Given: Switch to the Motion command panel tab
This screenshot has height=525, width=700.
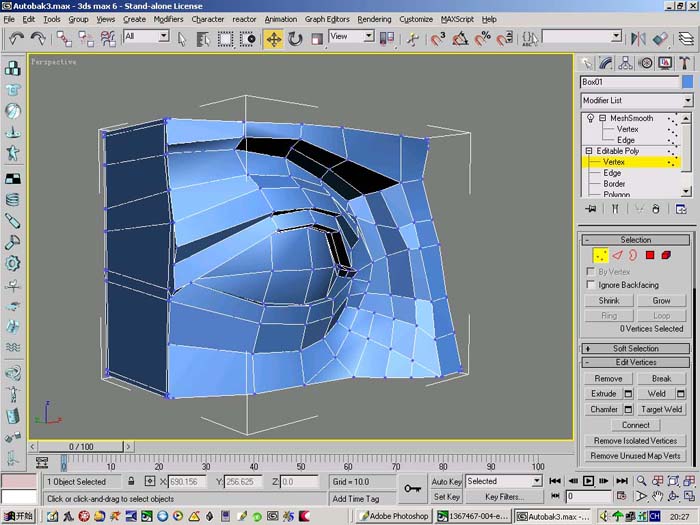Looking at the screenshot, I should tap(646, 63).
